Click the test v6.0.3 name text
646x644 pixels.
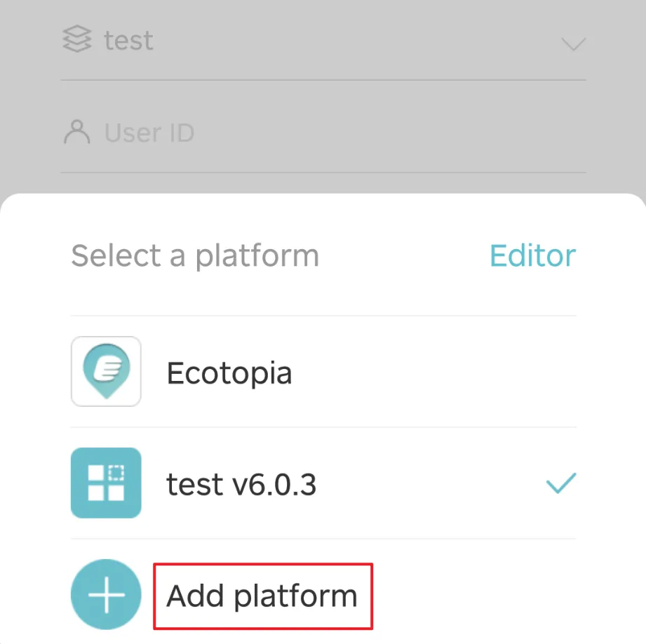tap(241, 484)
